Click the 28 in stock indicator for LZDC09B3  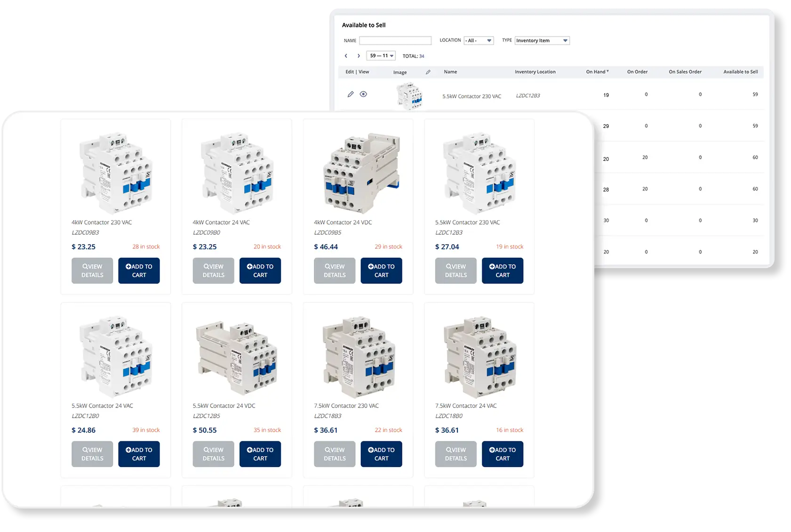pyautogui.click(x=146, y=246)
